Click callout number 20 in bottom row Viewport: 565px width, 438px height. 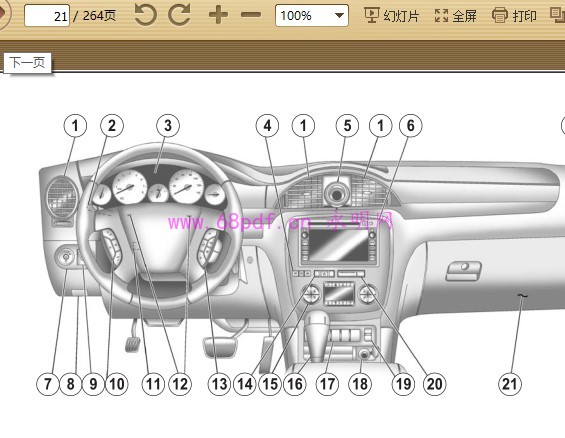coord(435,384)
